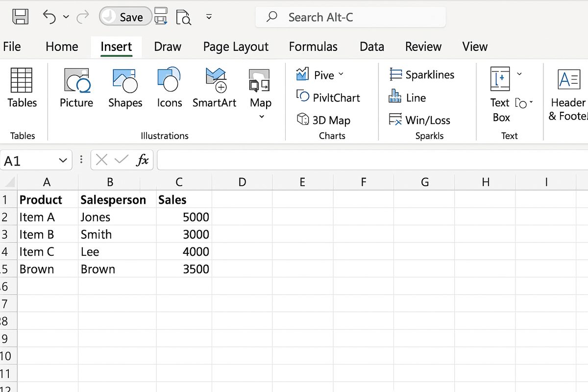Click the Text Box icon
Screen dimensions: 588x392
[500, 79]
